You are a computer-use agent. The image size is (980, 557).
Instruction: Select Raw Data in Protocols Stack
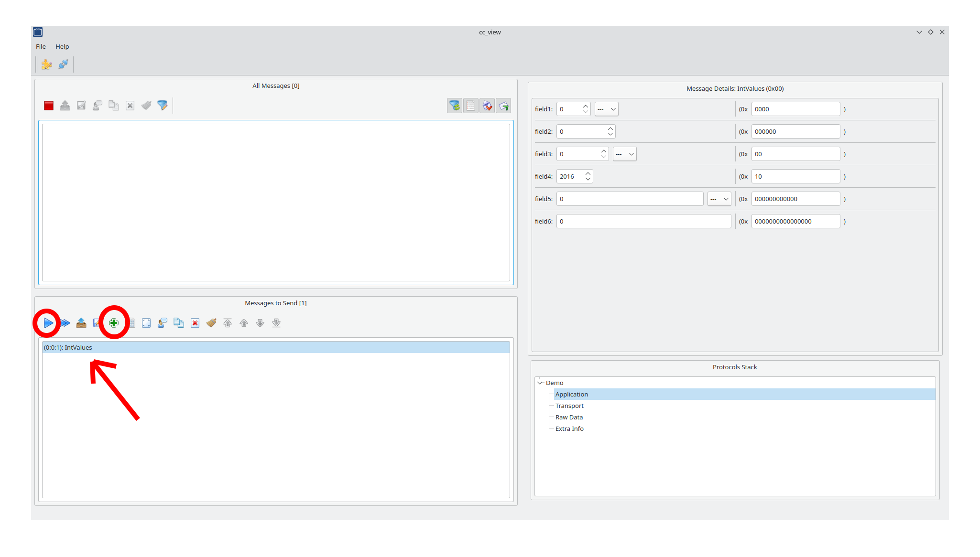coord(569,418)
